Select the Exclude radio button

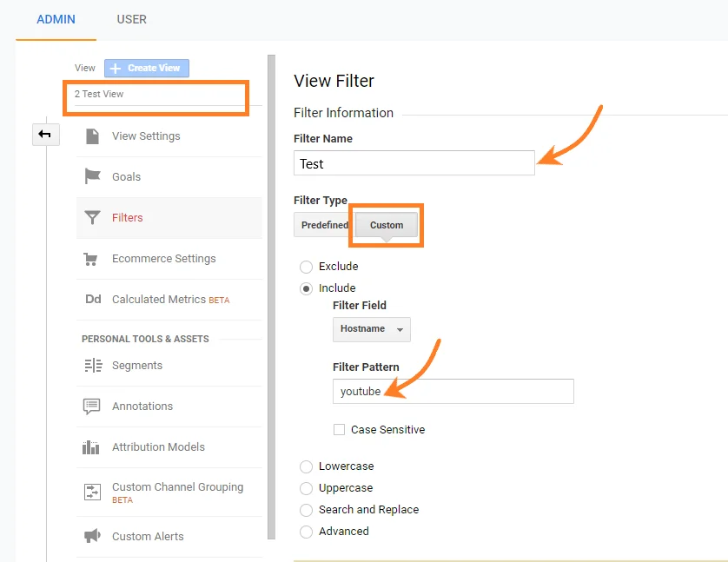[306, 267]
